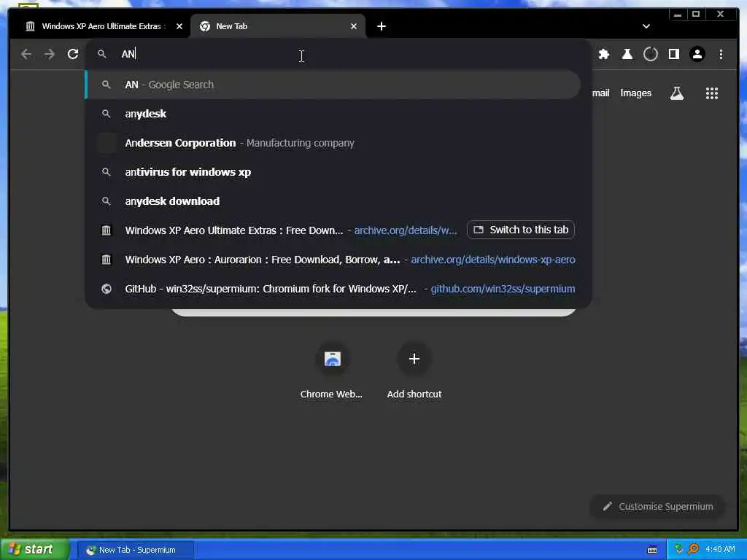The image size is (747, 560).
Task: Close the New Tab tab
Action: (x=354, y=26)
